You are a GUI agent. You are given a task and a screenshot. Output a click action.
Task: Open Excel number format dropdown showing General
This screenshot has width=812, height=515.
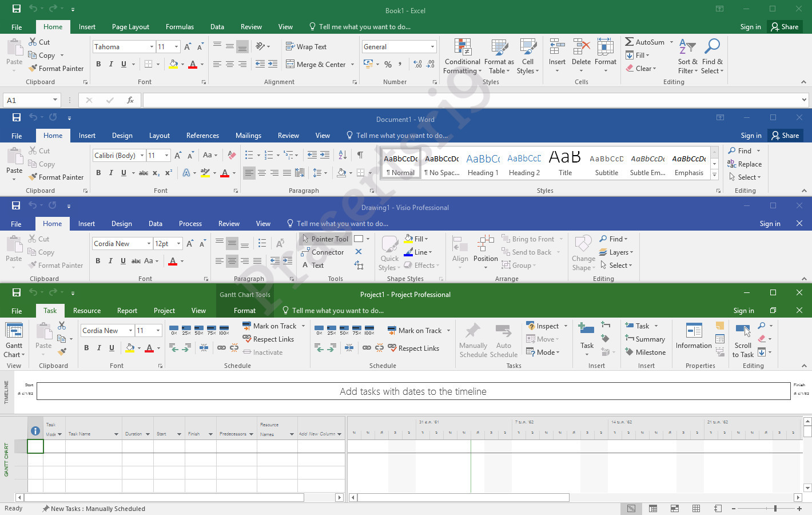[432, 47]
